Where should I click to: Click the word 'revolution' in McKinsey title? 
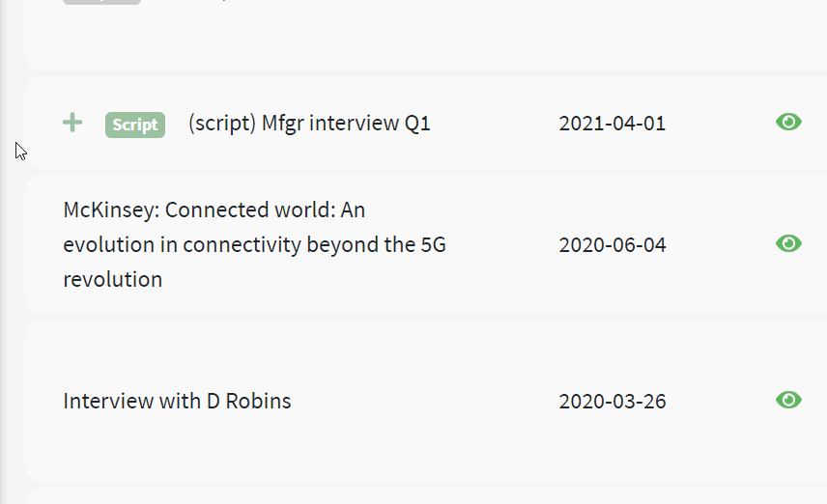coord(112,280)
